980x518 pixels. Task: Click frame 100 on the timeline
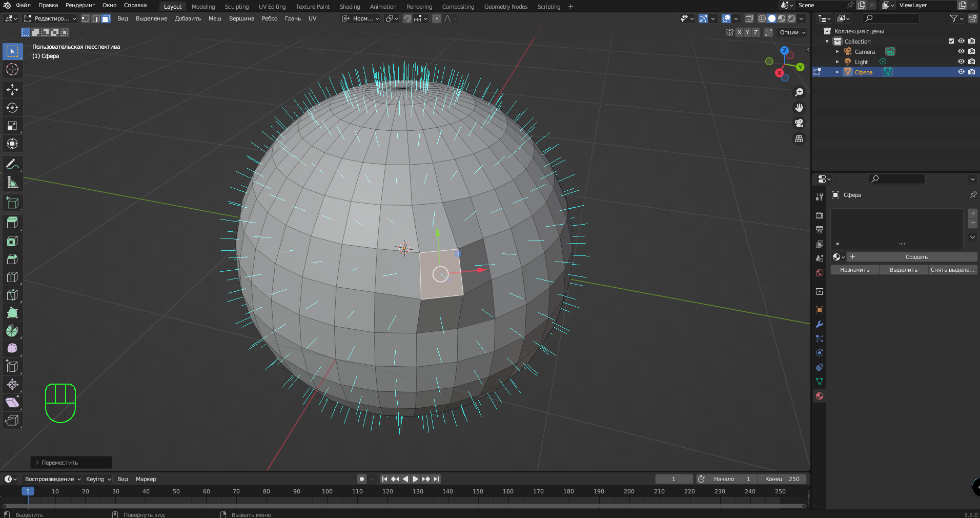coord(327,491)
